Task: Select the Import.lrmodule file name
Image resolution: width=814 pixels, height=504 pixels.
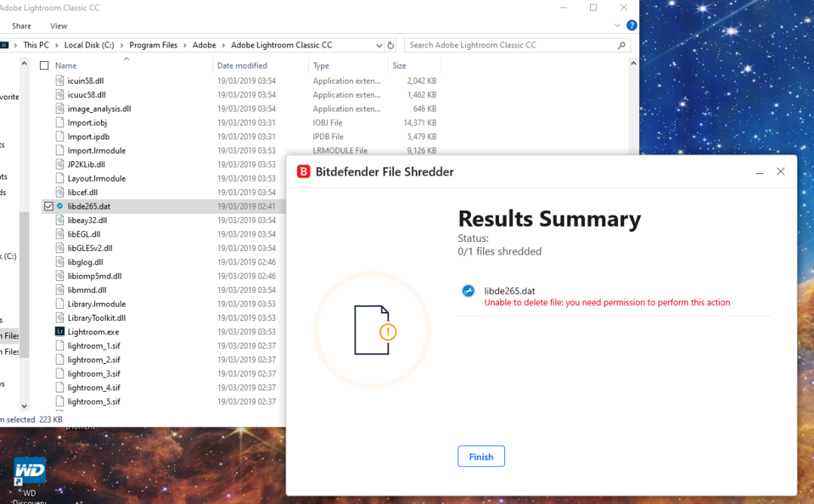Action: 96,151
